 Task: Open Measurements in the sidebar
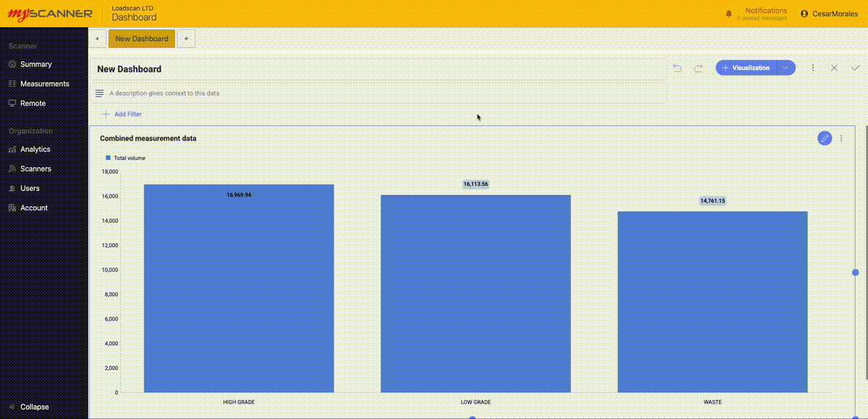coord(43,84)
